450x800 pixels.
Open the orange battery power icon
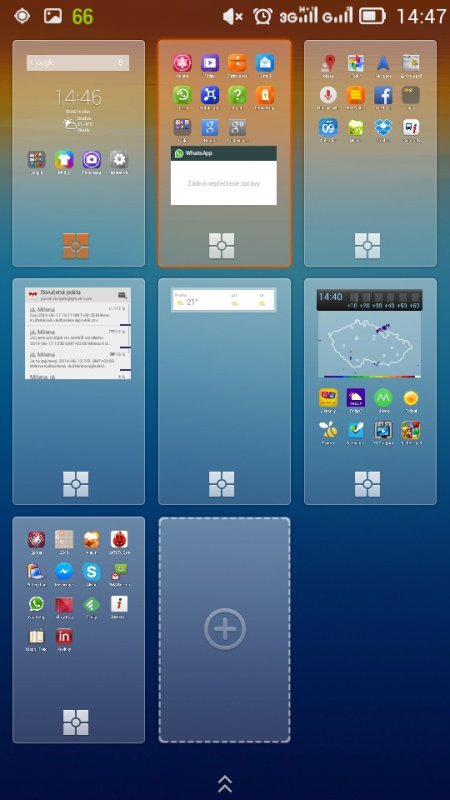[x=265, y=95]
